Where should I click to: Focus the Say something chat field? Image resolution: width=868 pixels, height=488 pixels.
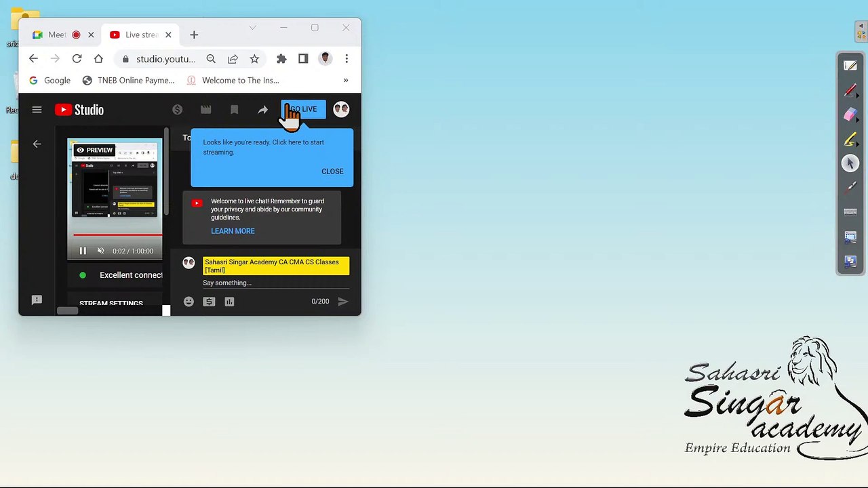coord(275,283)
